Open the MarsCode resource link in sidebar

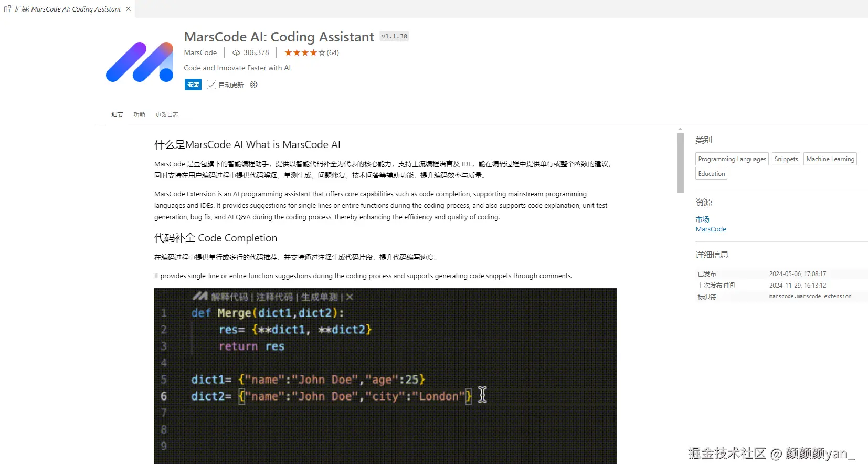pos(711,229)
